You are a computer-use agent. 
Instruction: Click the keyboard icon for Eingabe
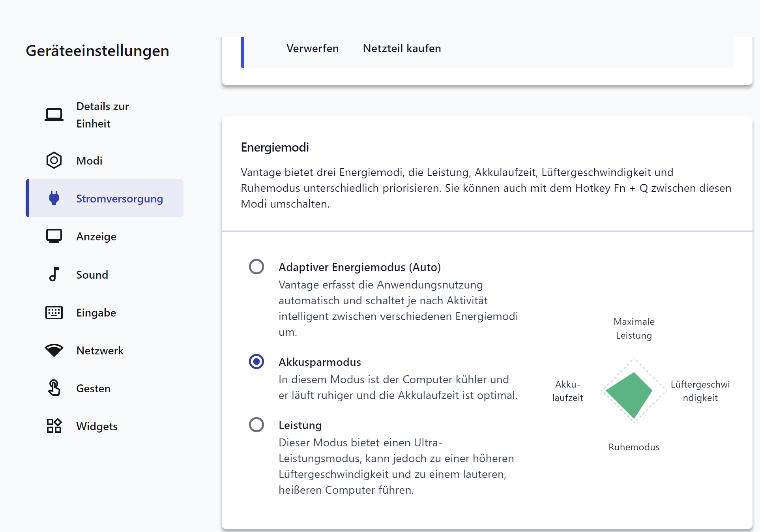point(54,313)
